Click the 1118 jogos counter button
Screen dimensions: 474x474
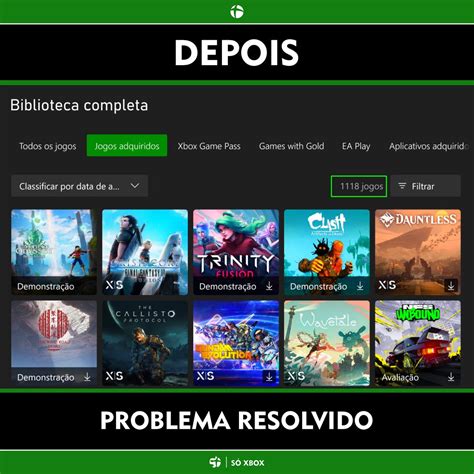(x=359, y=186)
